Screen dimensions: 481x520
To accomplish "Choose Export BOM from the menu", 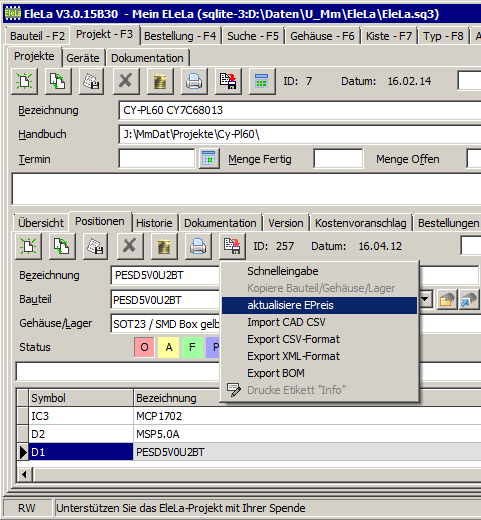I will click(319, 373).
